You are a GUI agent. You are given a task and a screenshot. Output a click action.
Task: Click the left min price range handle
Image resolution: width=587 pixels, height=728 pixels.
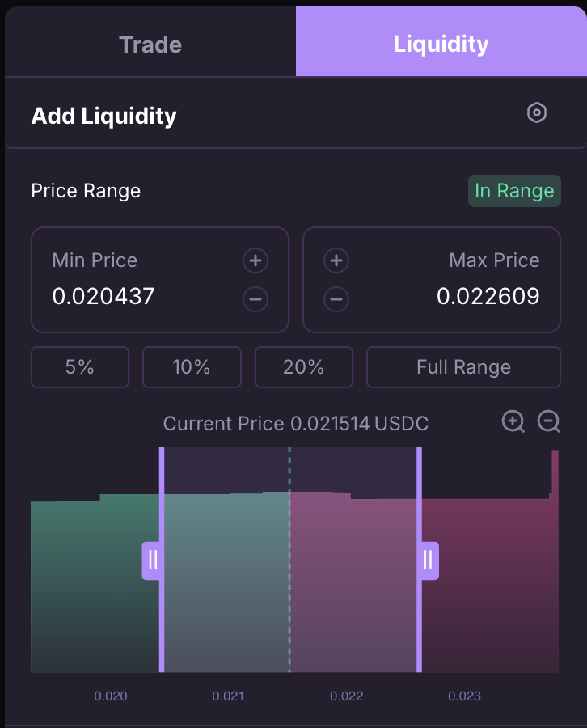tap(153, 560)
